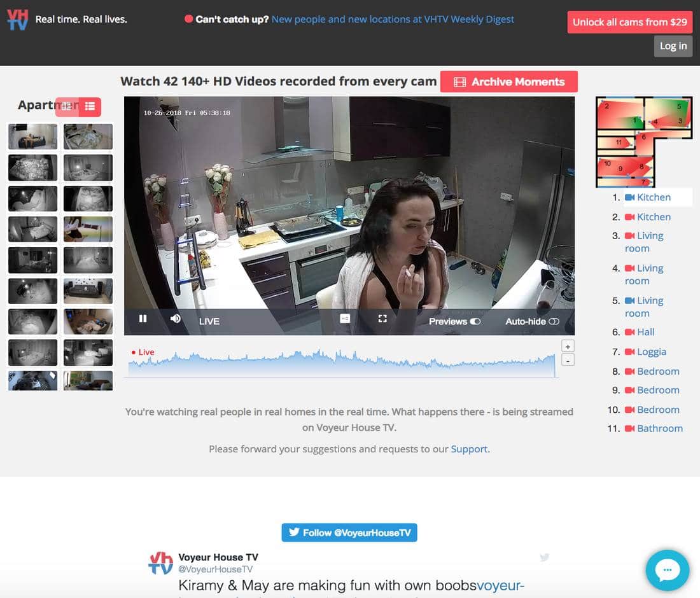700x598 pixels.
Task: Select 9. Bedroom camera link
Action: point(658,390)
